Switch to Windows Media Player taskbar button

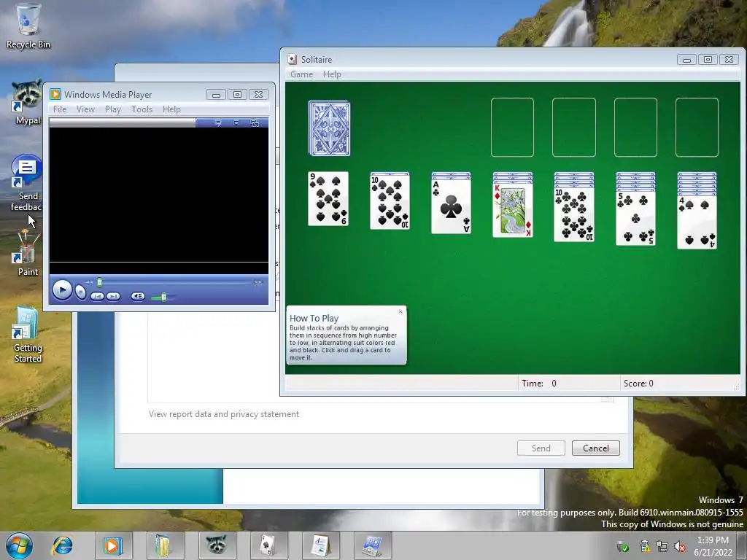point(113,545)
